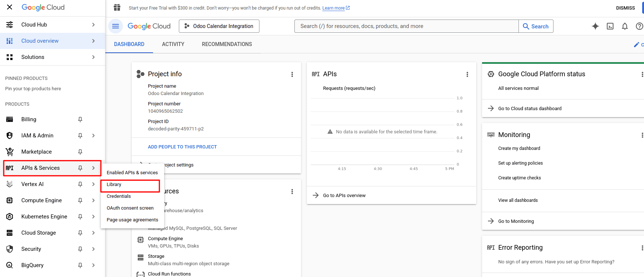Viewport: 644px width, 277px height.
Task: Expand BigQuery submenu chevron
Action: click(x=93, y=265)
